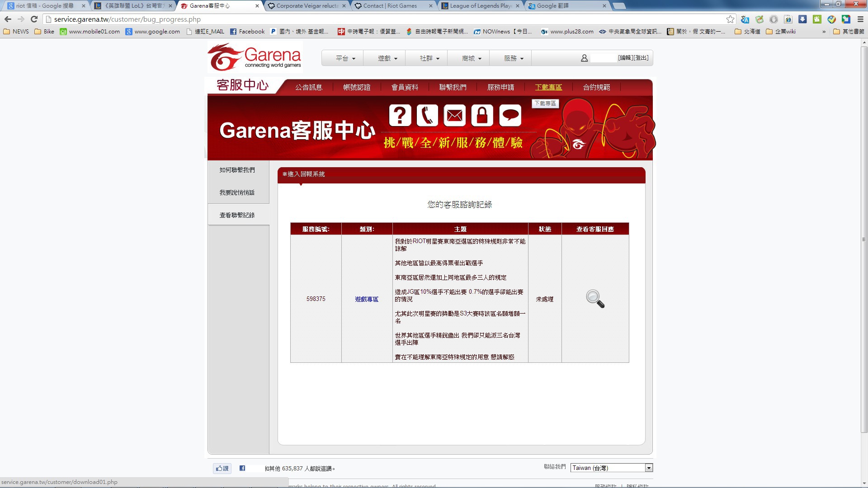Open the 聯繫我們 tab
The image size is (868, 488).
[x=453, y=87]
